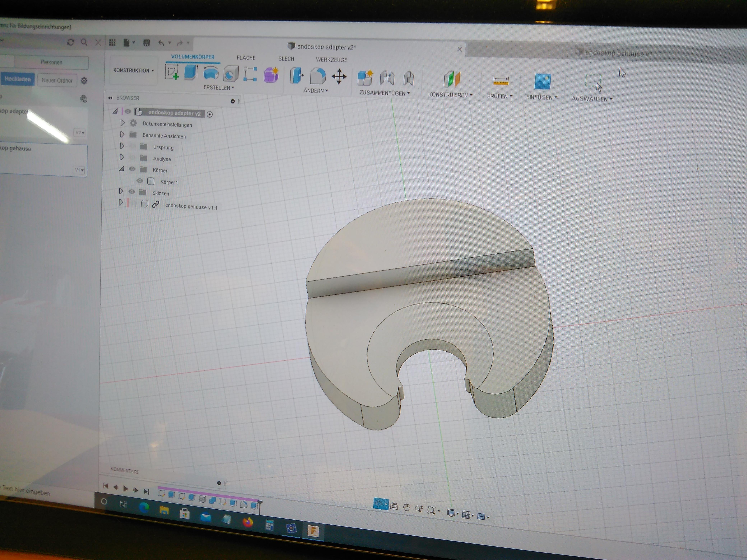Select the Zoom magnifier tool
Viewport: 747px width, 560px height.
418,508
